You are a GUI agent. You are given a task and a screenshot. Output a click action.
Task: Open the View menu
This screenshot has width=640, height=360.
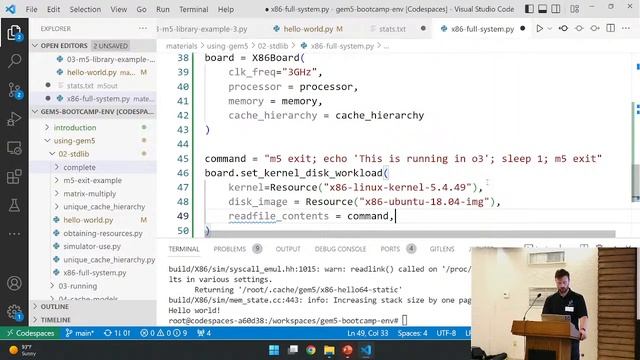click(118, 9)
